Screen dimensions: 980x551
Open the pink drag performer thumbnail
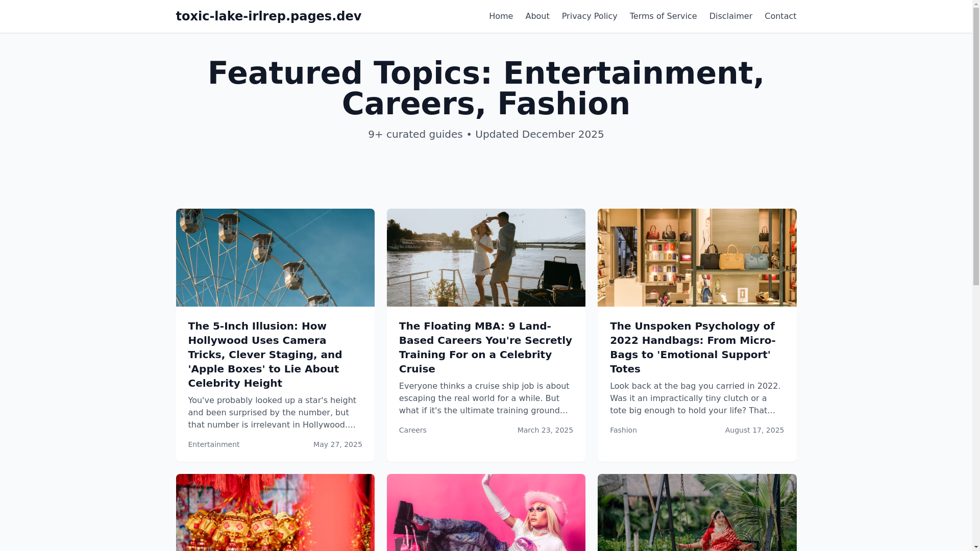click(486, 512)
